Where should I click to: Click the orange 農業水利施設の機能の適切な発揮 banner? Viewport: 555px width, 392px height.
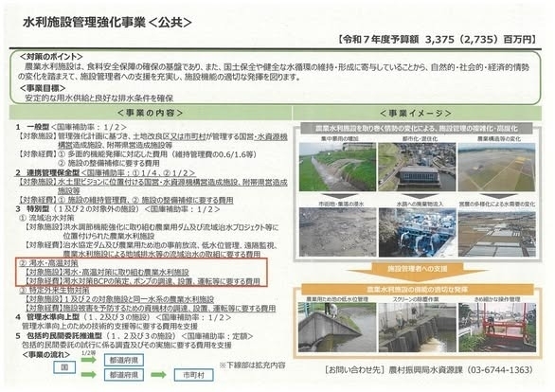[417, 290]
